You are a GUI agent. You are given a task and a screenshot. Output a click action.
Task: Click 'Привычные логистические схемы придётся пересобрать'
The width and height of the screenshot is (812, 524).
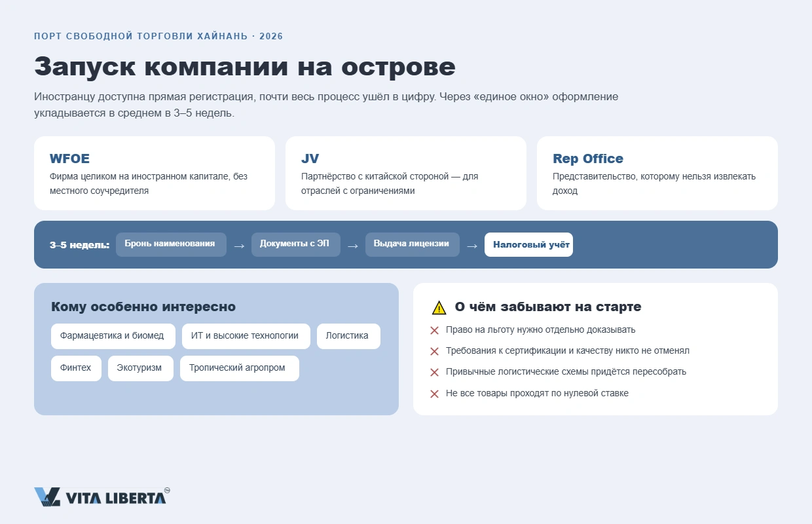point(566,372)
